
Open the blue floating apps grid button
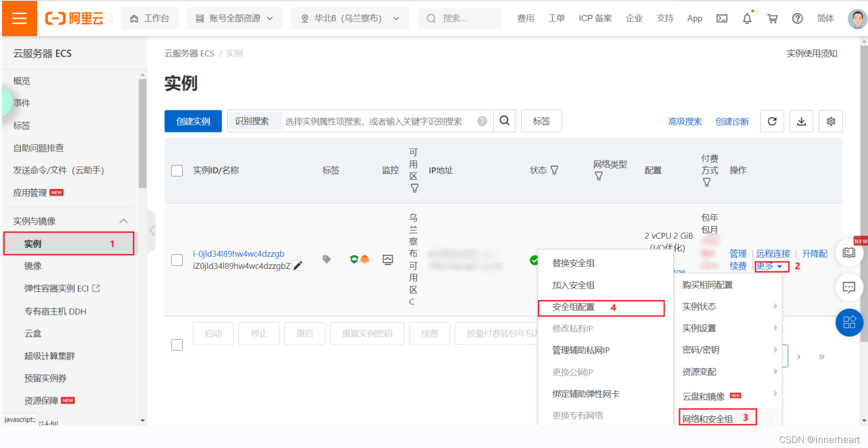tap(849, 322)
